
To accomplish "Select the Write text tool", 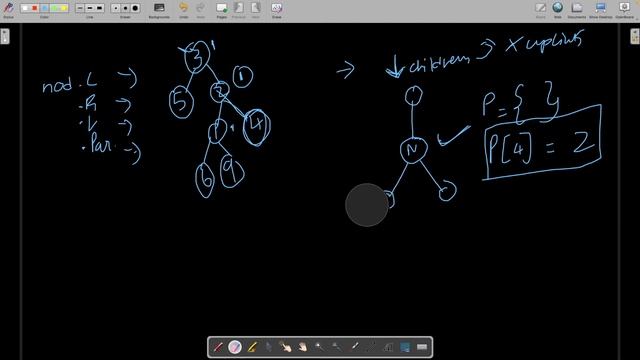I will tap(388, 347).
